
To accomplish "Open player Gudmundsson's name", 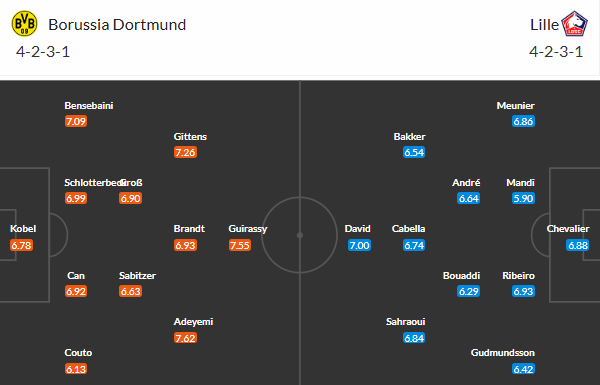I will [x=502, y=352].
